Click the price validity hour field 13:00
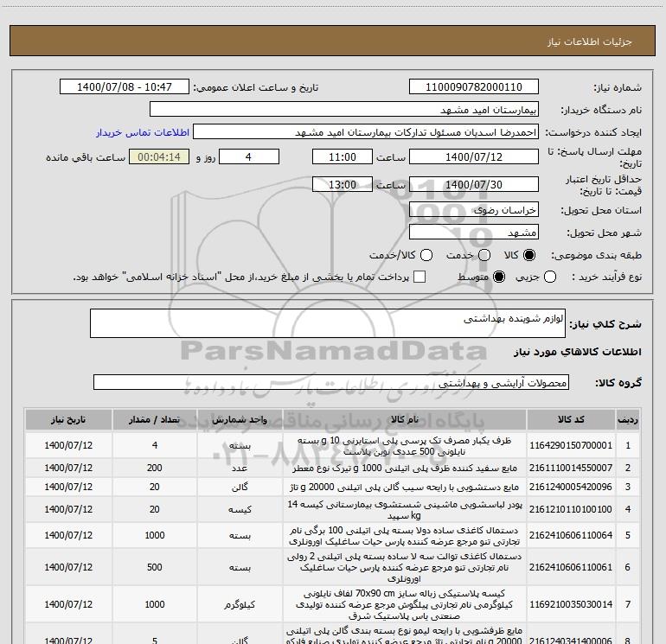This screenshot has height=644, width=666. pyautogui.click(x=343, y=185)
